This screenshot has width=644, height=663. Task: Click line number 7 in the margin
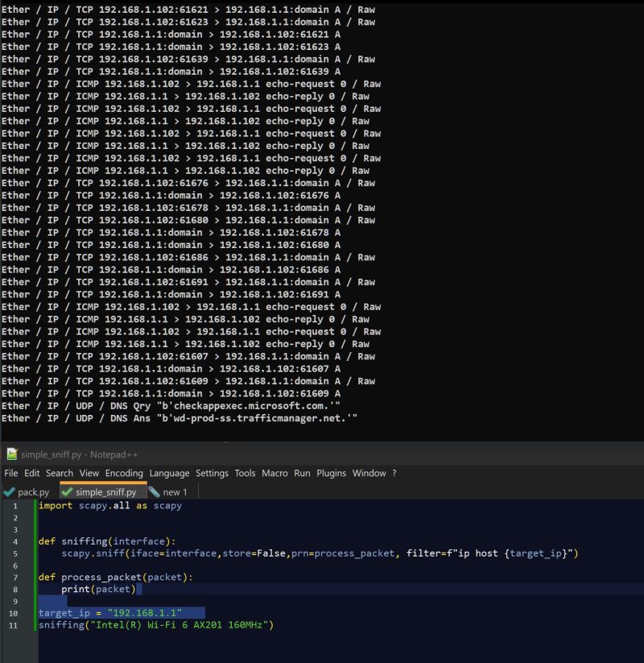pyautogui.click(x=15, y=578)
